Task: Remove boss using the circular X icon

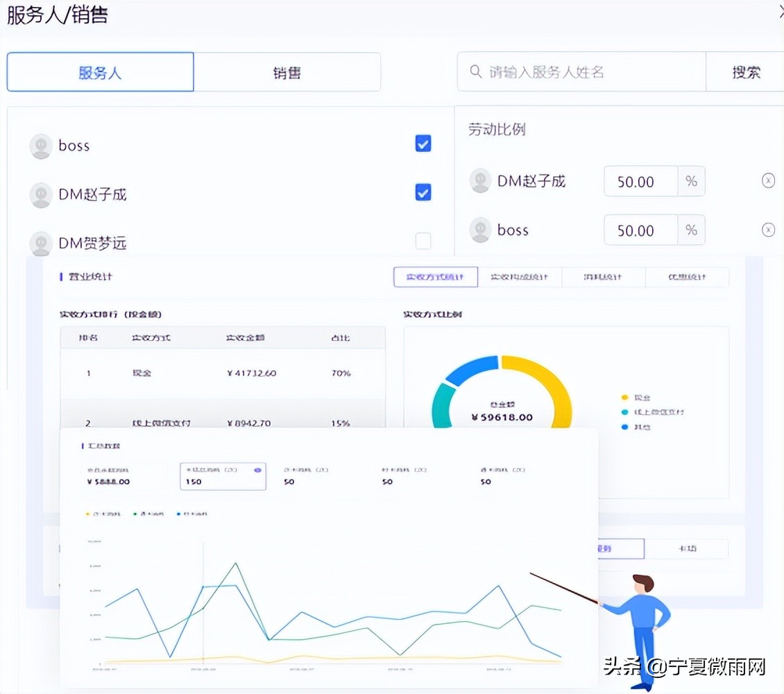Action: 768,229
